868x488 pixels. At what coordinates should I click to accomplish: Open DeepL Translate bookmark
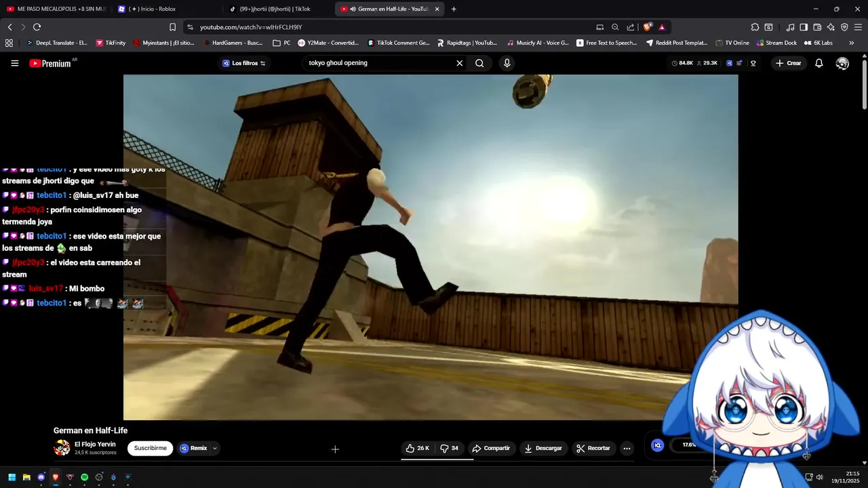(x=56, y=43)
